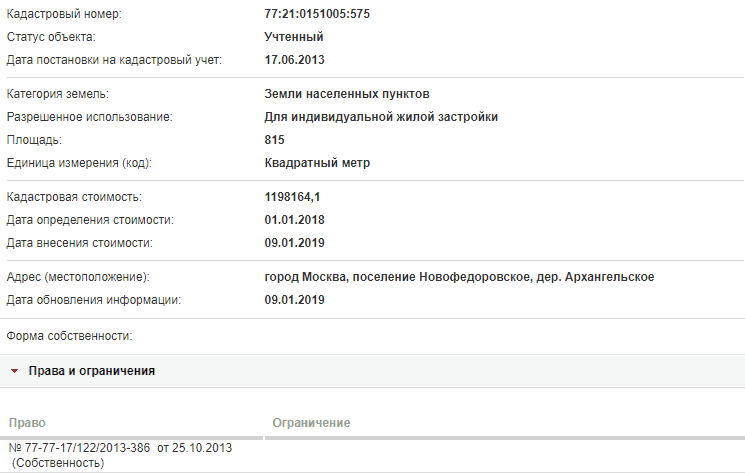Click the (Собственность) text in table
Image resolution: width=745 pixels, height=473 pixels.
pos(57,463)
